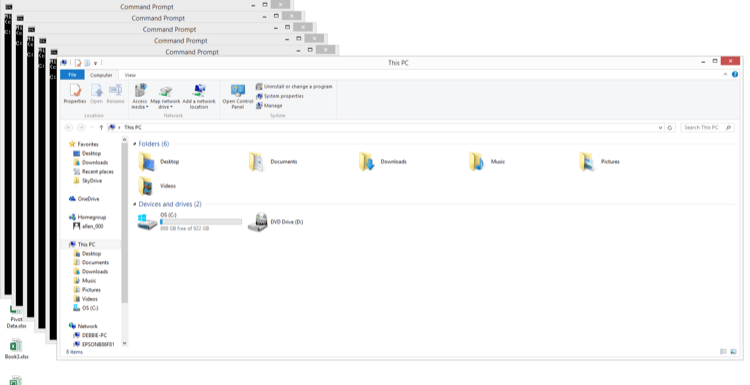Select the Desktop folder in Folders group
Image resolution: width=750 pixels, height=385 pixels.
(x=158, y=162)
